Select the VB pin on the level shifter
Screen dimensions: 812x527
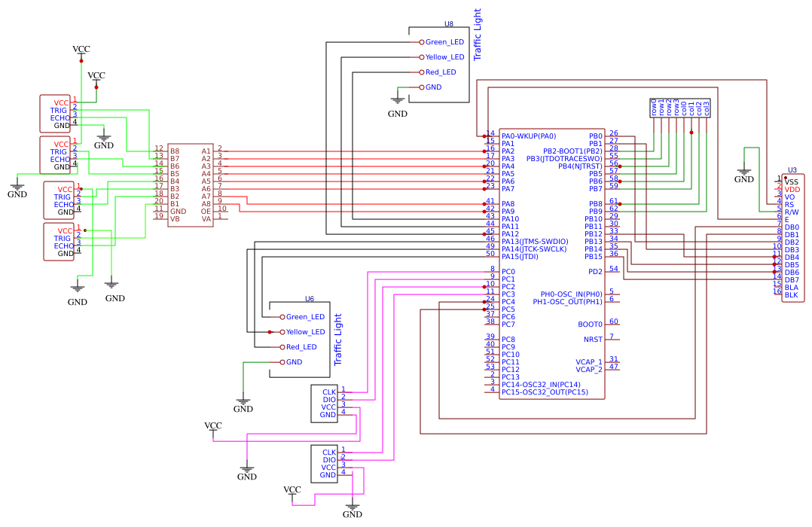(175, 219)
